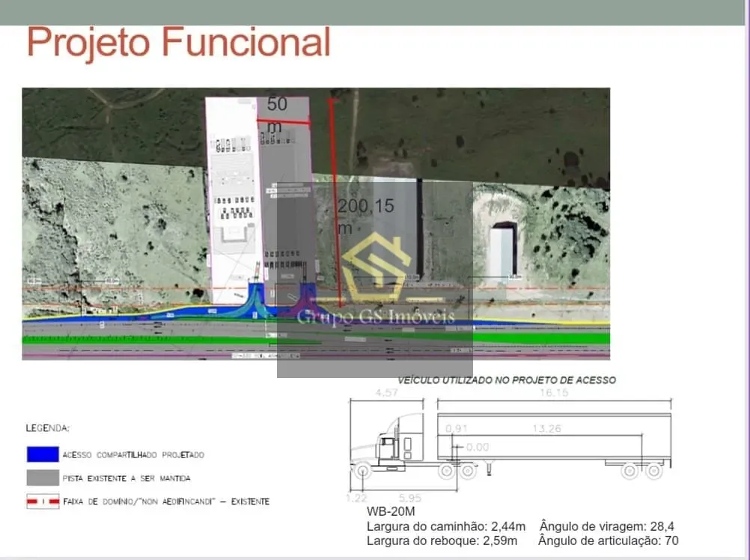The image size is (750, 560).
Task: Click 'ACESSO COMPARTILHADO PROJETADO' legend text
Action: click(x=133, y=454)
